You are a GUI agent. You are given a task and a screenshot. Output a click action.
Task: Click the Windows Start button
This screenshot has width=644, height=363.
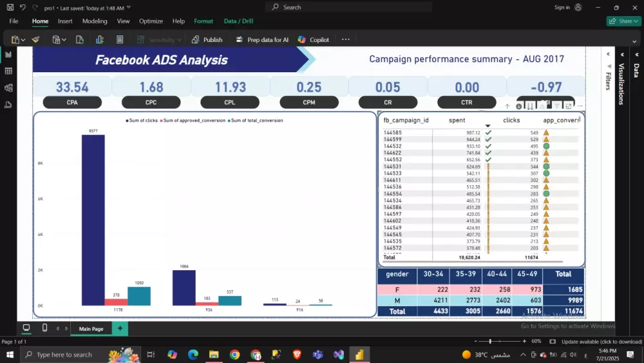[x=10, y=355]
